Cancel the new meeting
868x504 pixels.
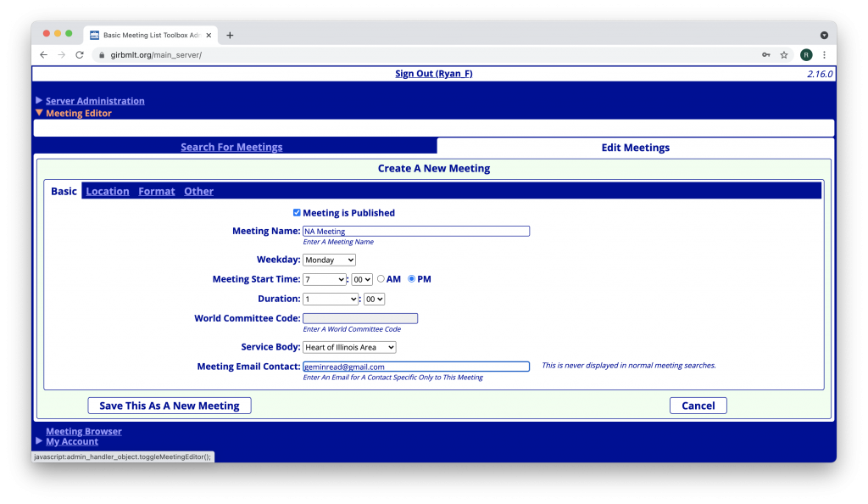click(698, 406)
